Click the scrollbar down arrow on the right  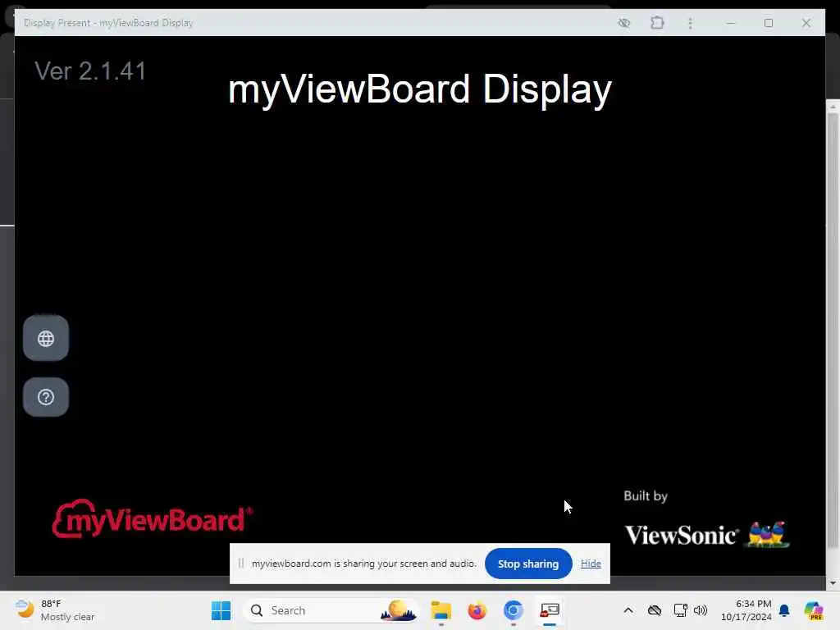[833, 583]
